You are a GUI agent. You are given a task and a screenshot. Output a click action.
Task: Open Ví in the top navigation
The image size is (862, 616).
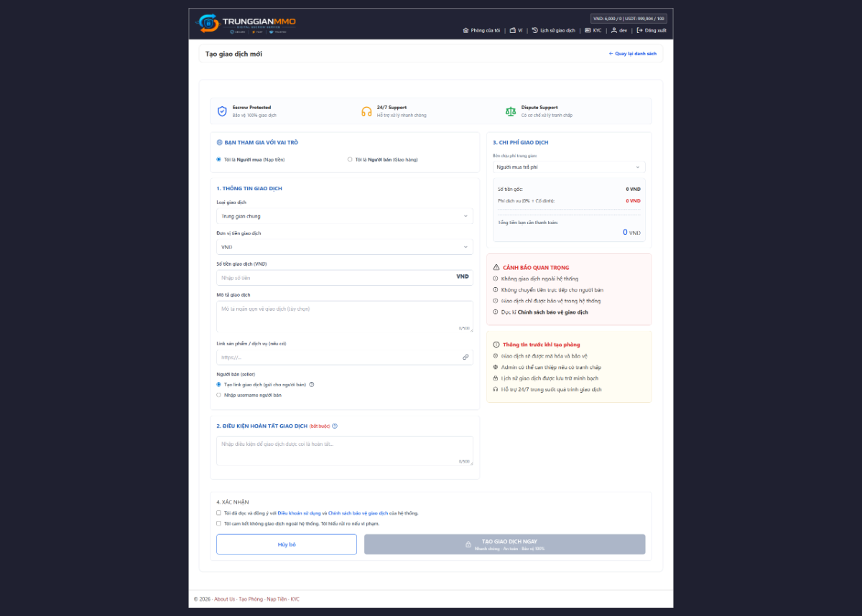tap(516, 30)
